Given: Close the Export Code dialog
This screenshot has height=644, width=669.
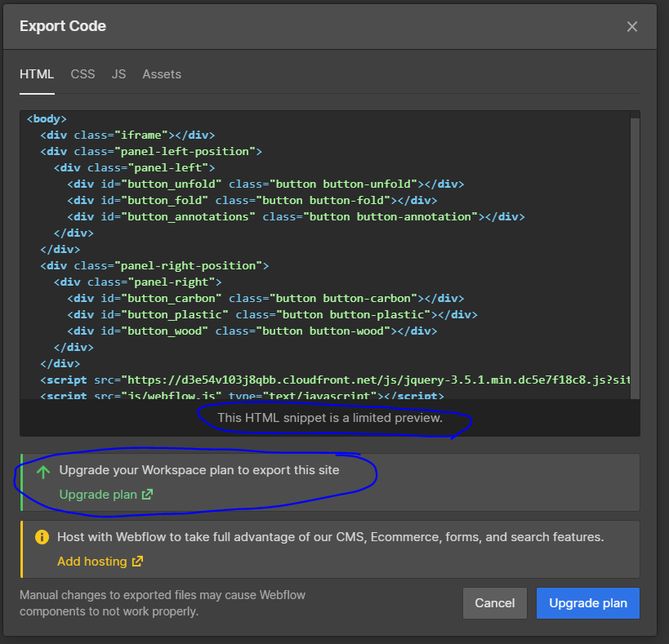Looking at the screenshot, I should (x=632, y=26).
